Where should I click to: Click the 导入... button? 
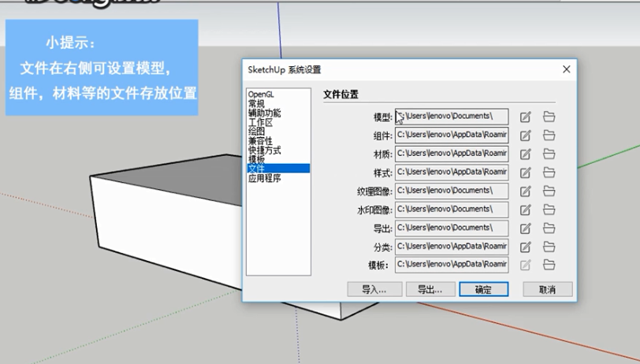[374, 289]
